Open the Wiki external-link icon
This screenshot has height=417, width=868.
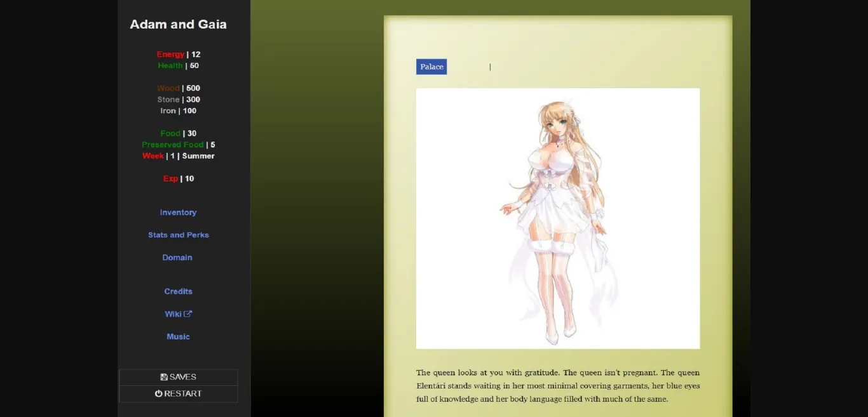(187, 314)
